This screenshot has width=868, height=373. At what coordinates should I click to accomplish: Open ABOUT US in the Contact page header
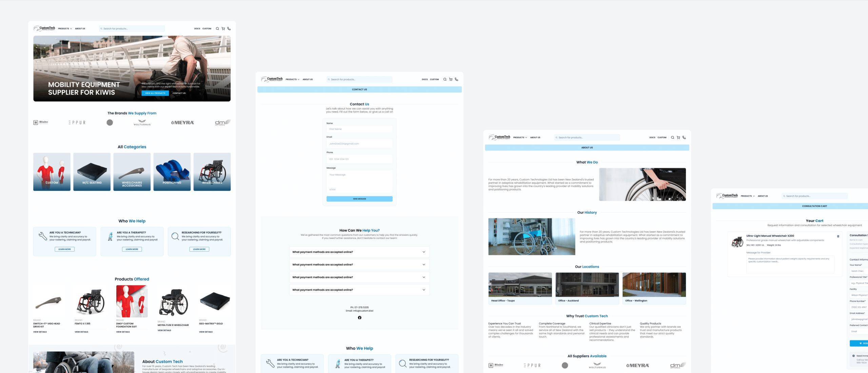pyautogui.click(x=308, y=79)
